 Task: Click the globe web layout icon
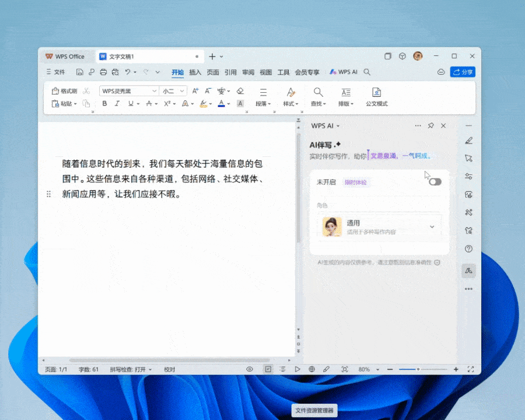[311, 369]
